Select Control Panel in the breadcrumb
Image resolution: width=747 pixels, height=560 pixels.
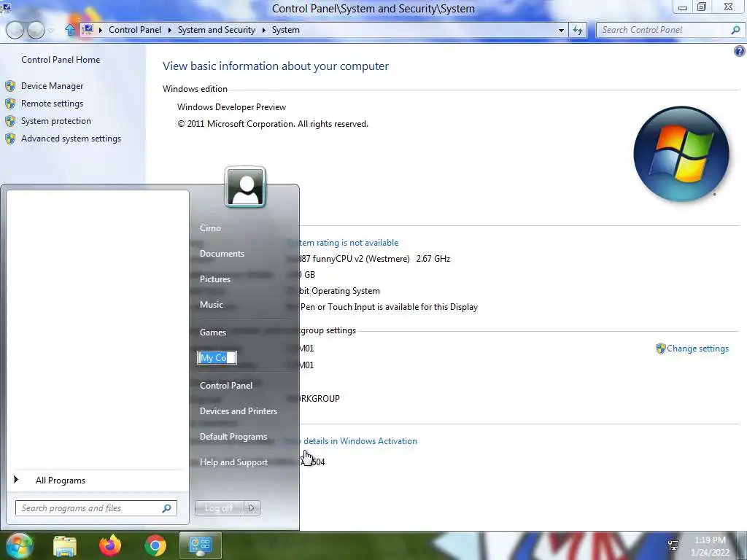135,29
